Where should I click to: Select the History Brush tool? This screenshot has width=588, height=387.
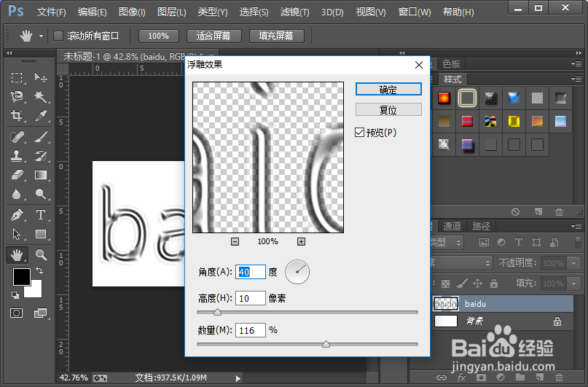(x=41, y=156)
